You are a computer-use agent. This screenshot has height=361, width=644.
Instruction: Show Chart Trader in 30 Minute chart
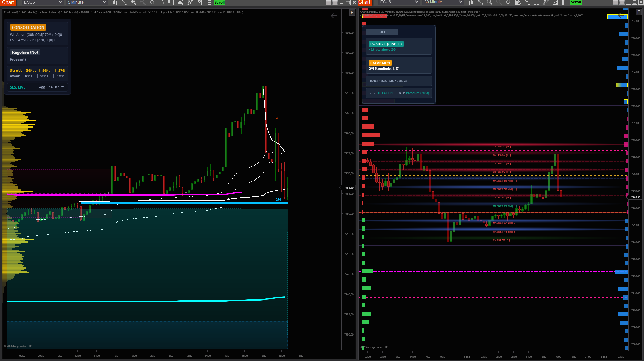527,2
